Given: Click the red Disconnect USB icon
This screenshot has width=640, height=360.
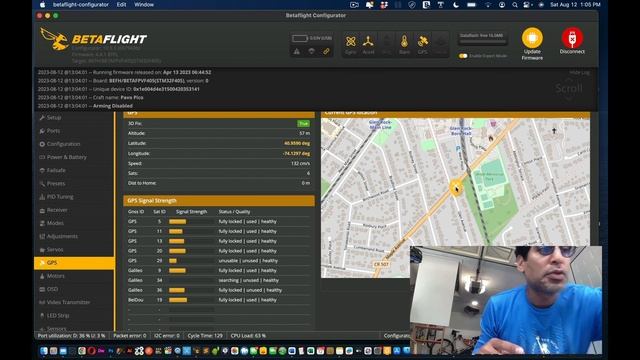Looking at the screenshot, I should coord(572,38).
